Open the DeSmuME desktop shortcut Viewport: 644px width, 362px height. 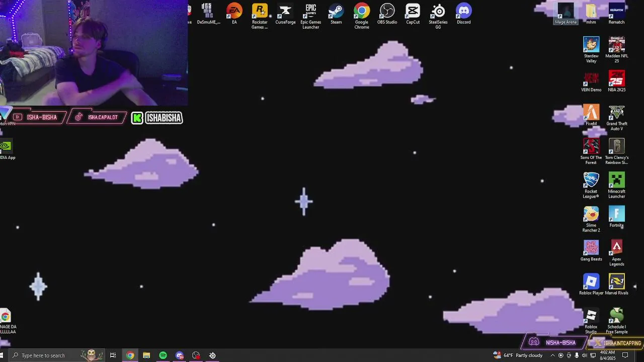tap(208, 14)
